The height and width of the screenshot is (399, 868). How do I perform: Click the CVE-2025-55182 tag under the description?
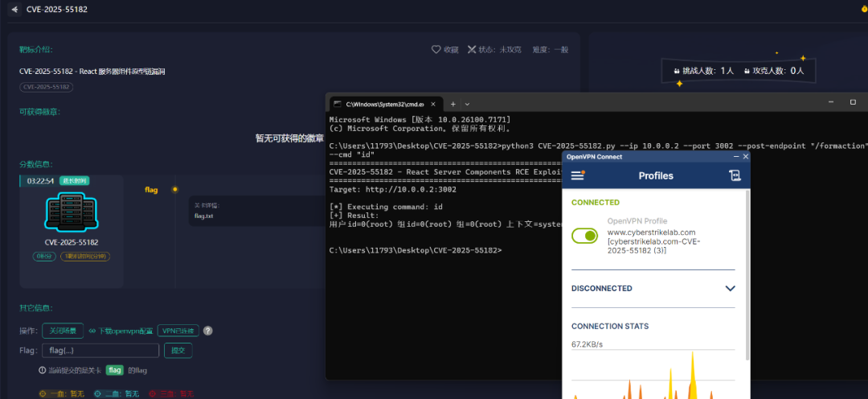tap(47, 87)
